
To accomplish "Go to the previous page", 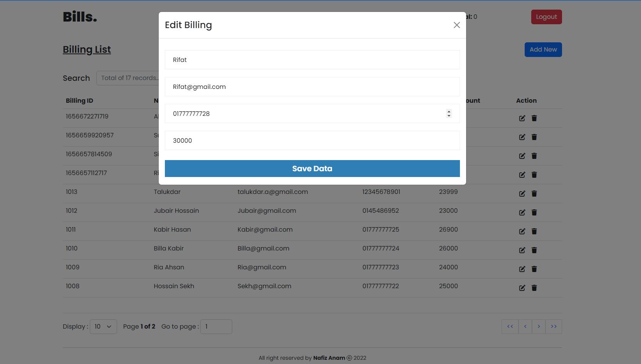I will coord(525,327).
